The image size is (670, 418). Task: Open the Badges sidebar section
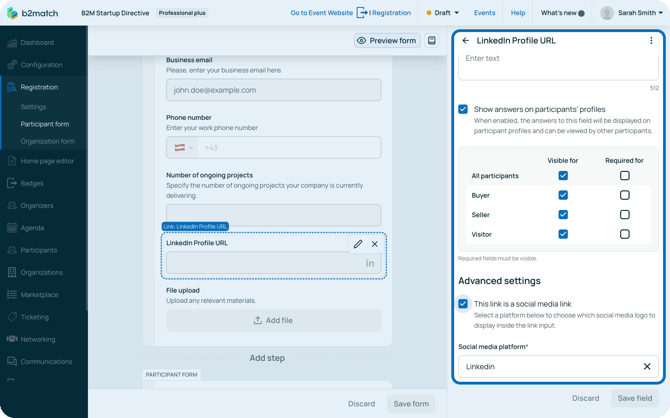(x=32, y=183)
